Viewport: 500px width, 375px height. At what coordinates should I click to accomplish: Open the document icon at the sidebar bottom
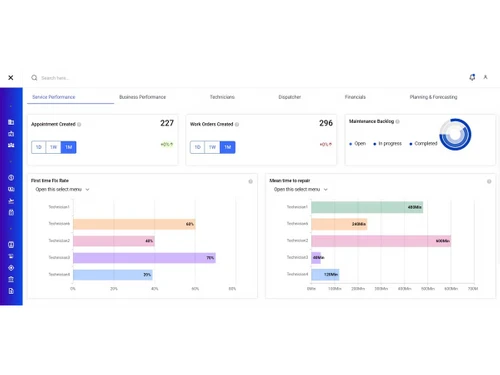[11, 291]
